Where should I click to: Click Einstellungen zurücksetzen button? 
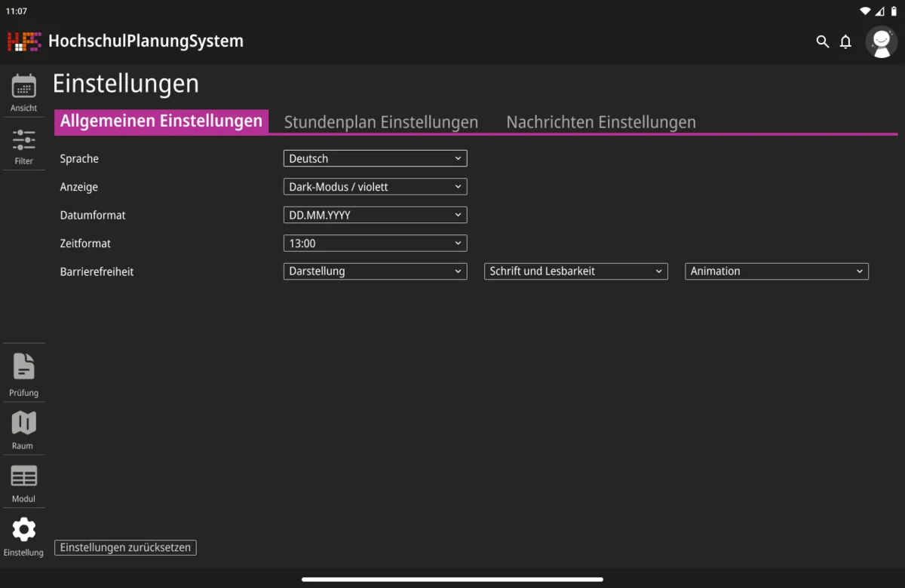pos(125,548)
